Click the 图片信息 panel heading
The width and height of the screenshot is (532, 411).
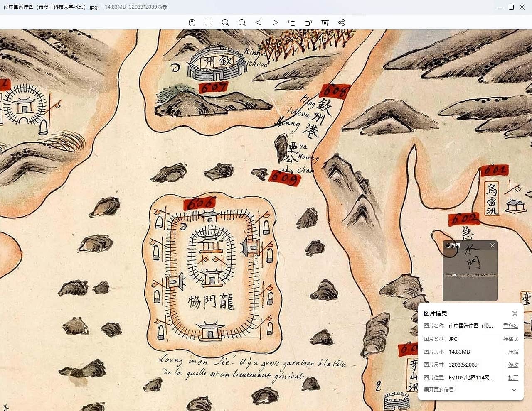point(436,313)
